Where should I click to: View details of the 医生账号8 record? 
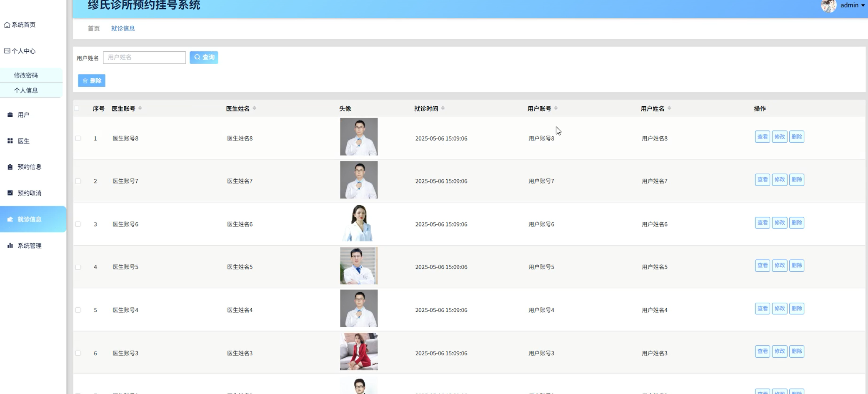click(763, 137)
